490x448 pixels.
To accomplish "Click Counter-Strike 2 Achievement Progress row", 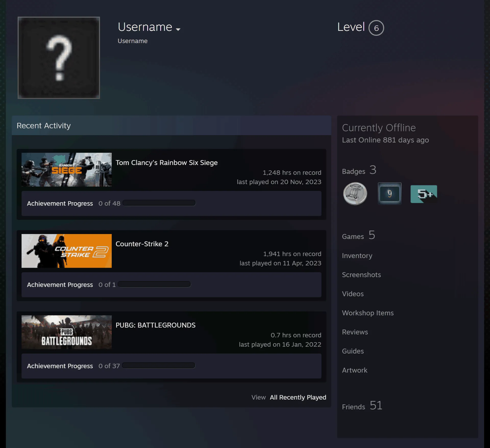I will click(x=171, y=285).
